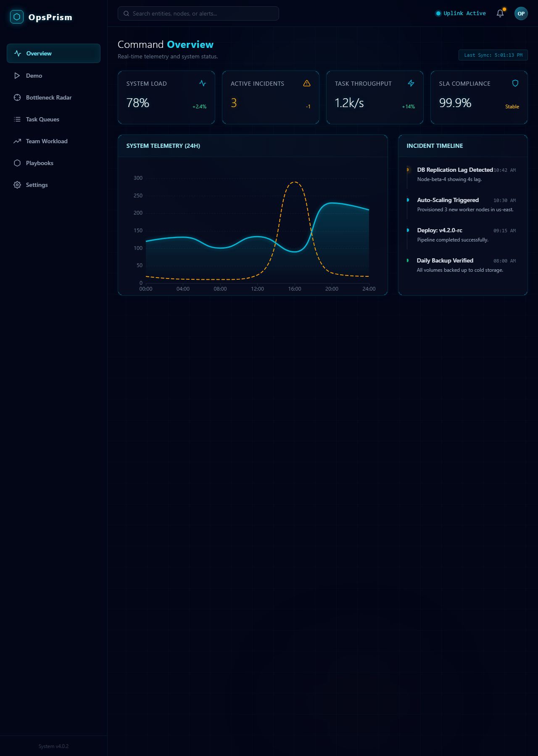The image size is (538, 756).
Task: Open Settings from the sidebar
Action: tap(53, 185)
